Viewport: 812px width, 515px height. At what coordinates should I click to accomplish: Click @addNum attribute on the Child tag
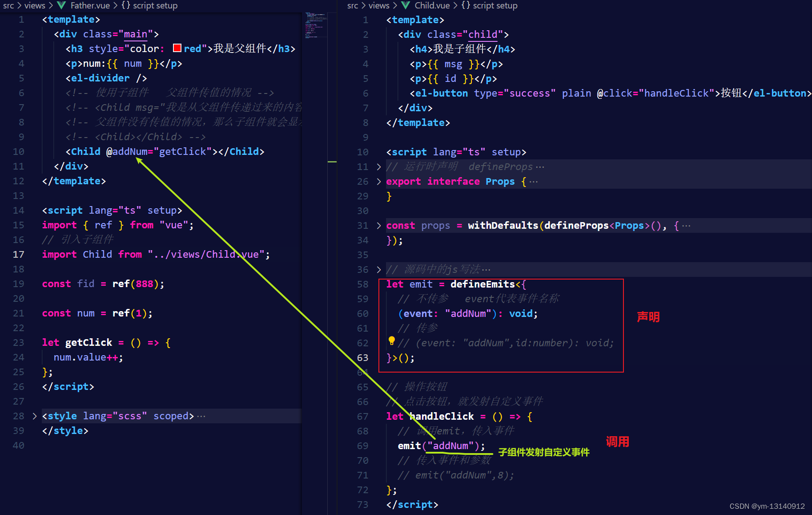pos(127,152)
